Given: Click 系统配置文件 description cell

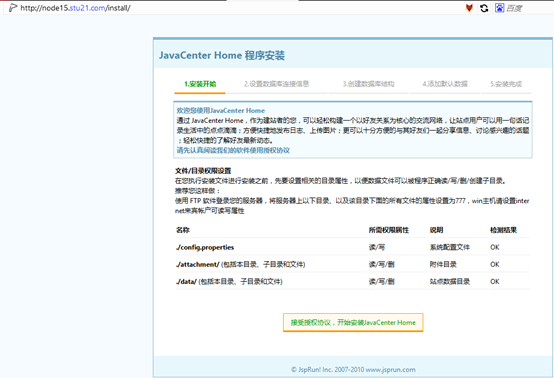Looking at the screenshot, I should click(x=450, y=247).
